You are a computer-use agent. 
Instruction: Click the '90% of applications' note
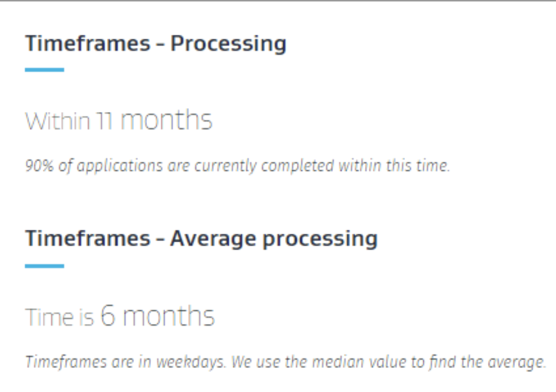coord(237,166)
